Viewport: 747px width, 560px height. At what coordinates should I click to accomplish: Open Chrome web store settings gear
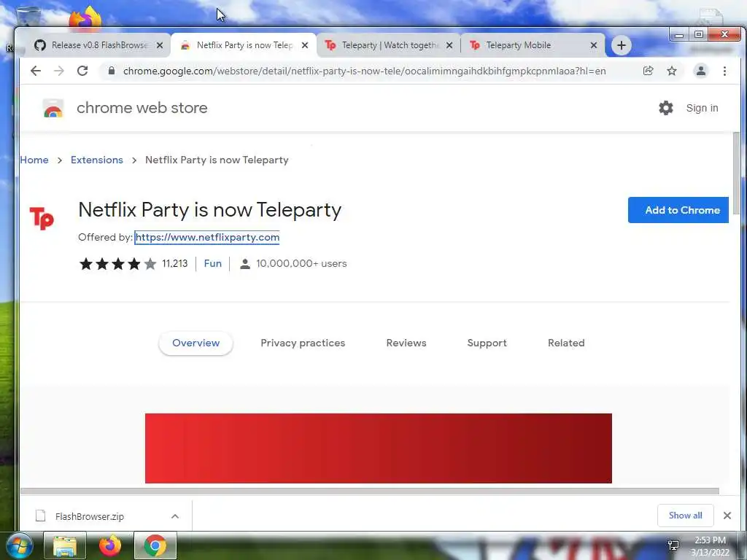[665, 108]
